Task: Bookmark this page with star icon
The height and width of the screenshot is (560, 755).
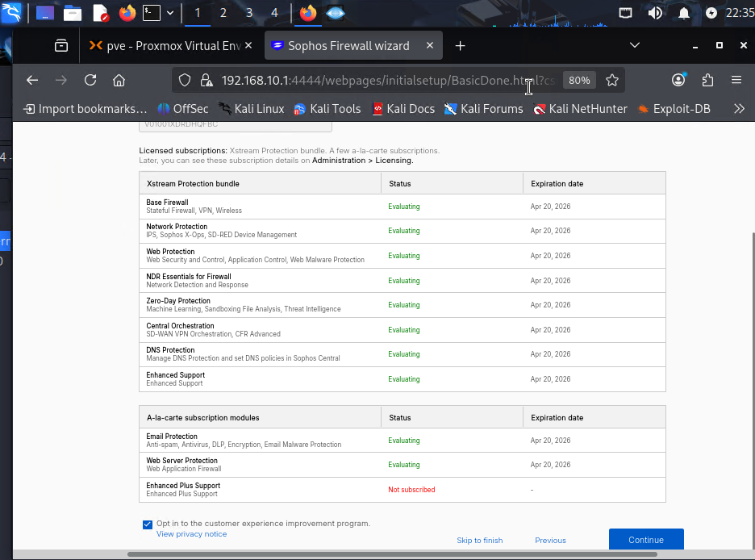Action: (x=612, y=80)
